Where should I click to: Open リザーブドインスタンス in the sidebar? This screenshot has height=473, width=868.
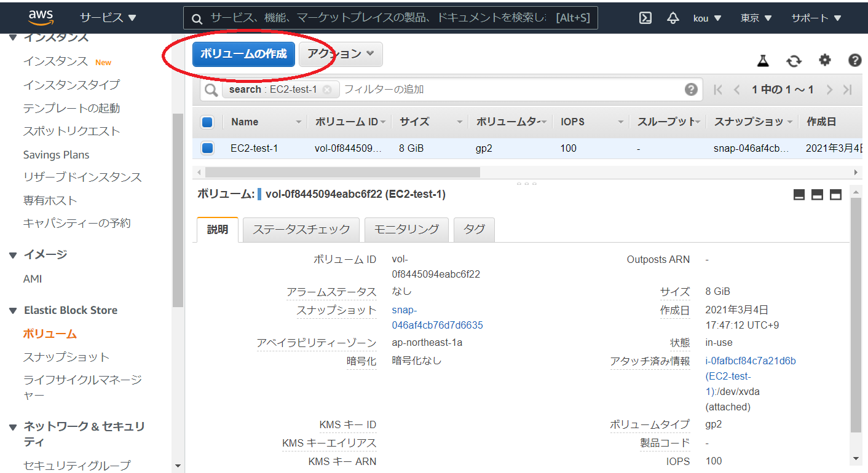(82, 177)
